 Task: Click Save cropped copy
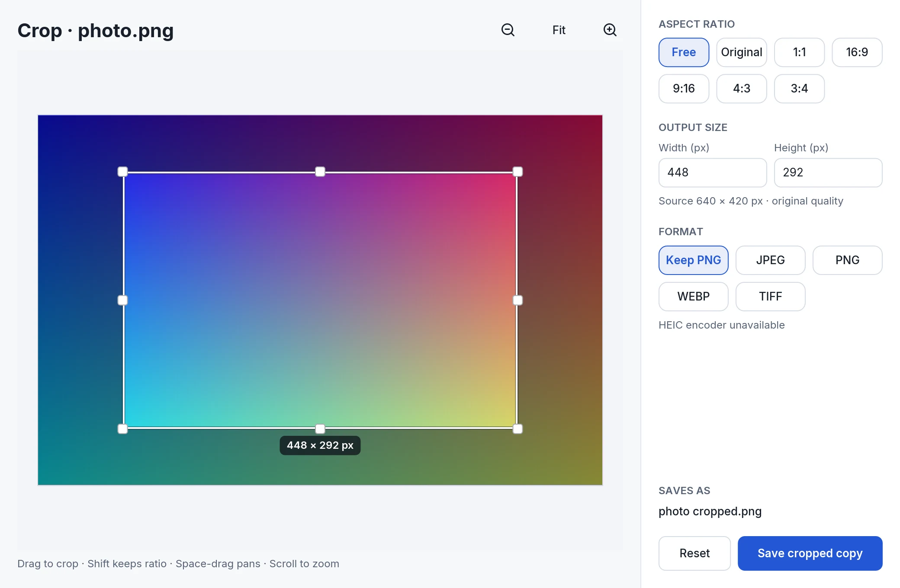tap(810, 553)
